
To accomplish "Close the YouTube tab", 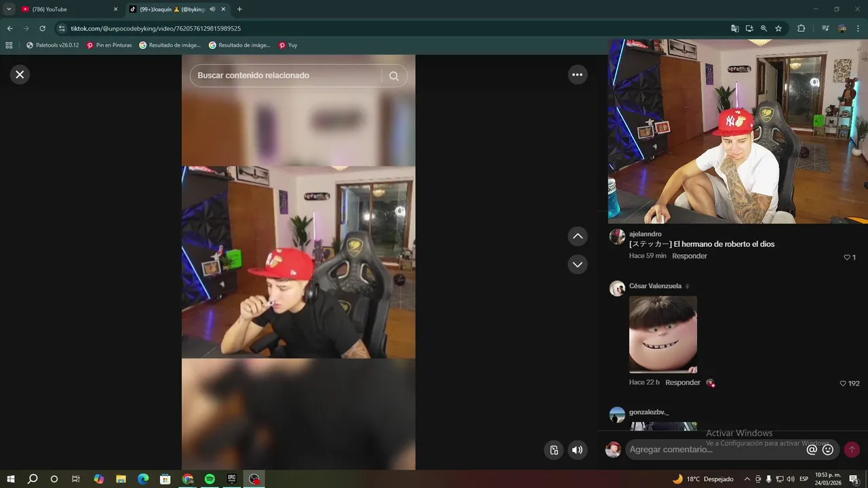I will (115, 9).
